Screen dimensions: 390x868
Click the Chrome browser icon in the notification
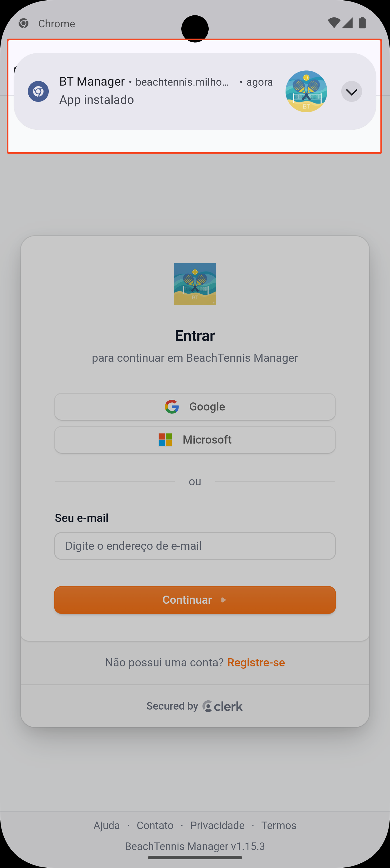click(x=38, y=91)
